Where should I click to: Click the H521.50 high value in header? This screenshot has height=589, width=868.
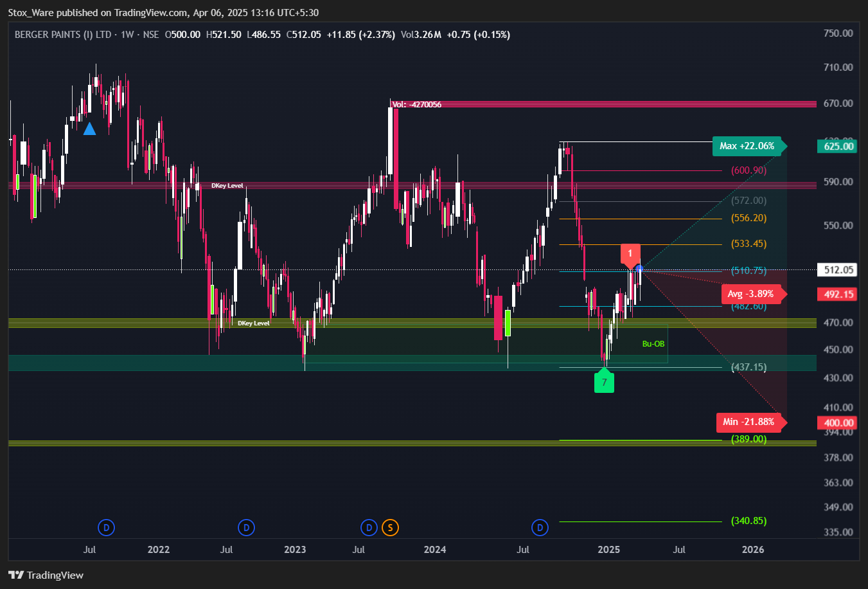224,35
